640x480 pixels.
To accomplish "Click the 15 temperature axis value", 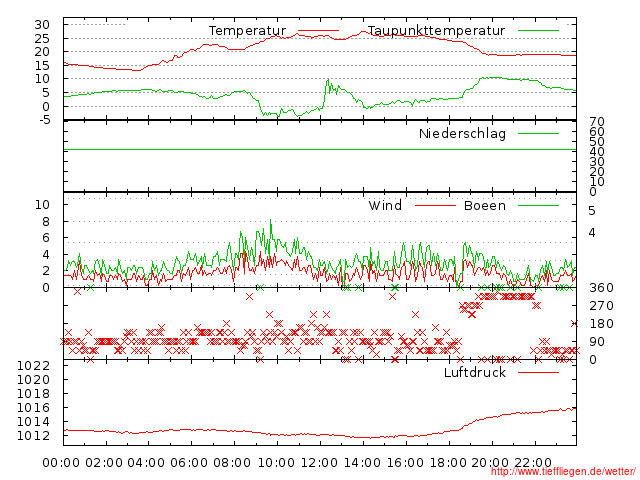I will point(42,65).
